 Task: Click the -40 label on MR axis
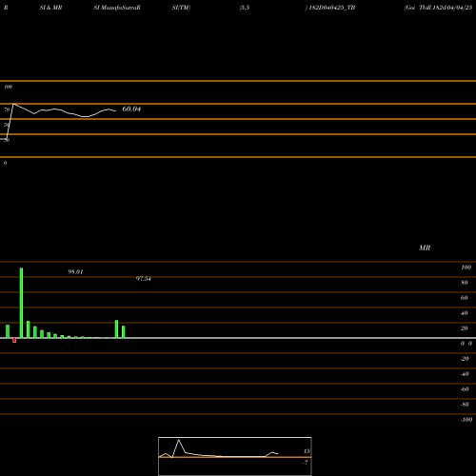[x=465, y=374]
